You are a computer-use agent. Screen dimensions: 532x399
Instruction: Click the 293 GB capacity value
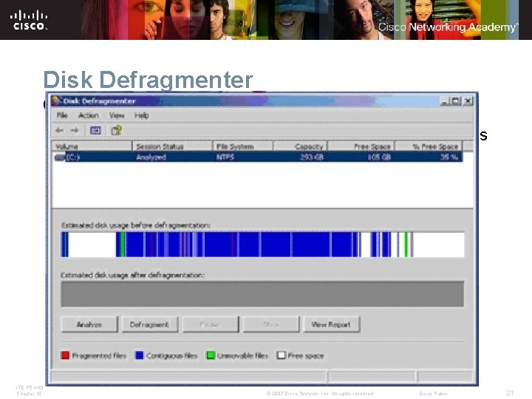pos(312,157)
